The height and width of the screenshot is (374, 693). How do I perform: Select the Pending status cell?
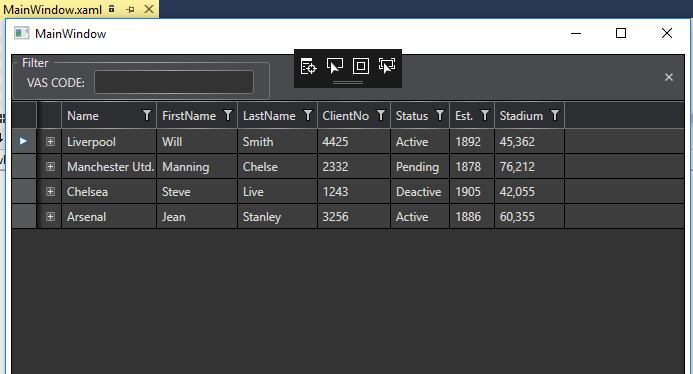point(420,167)
